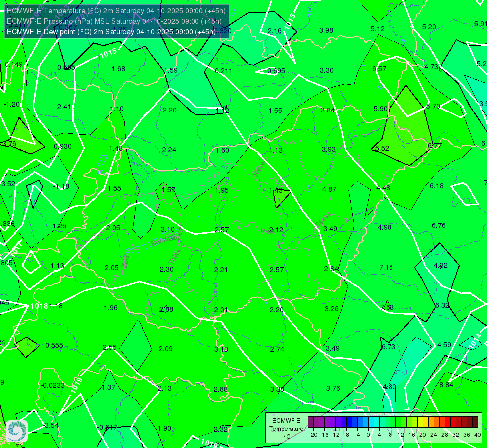Viewport: 487px width, 448px height.
Task: Click the 2.24 dew point value
Action: [x=169, y=150]
